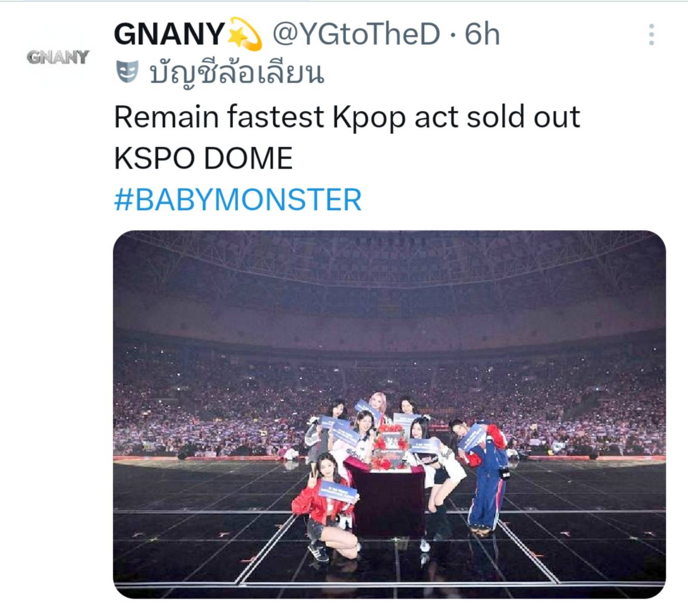Open the three-dot more options menu

651,35
